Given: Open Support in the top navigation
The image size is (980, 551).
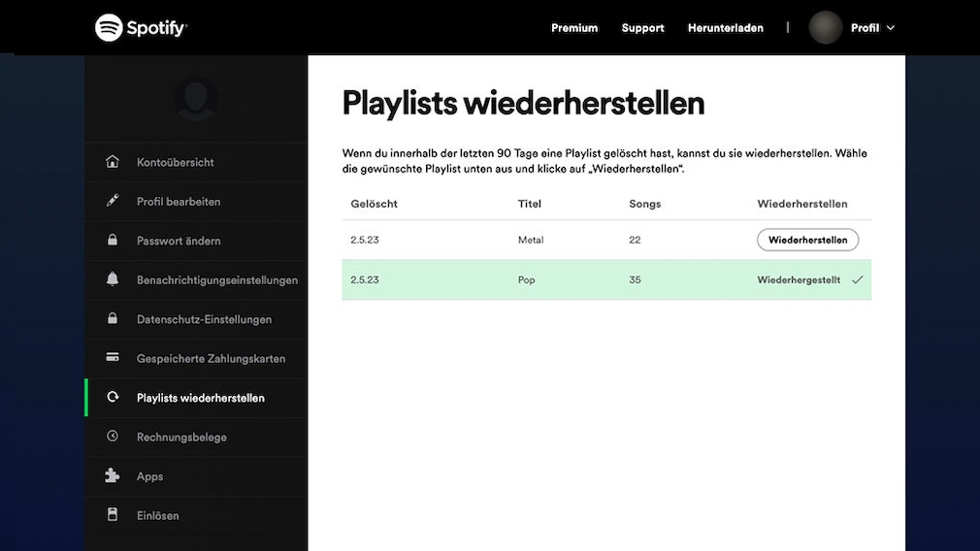Looking at the screenshot, I should pyautogui.click(x=642, y=28).
